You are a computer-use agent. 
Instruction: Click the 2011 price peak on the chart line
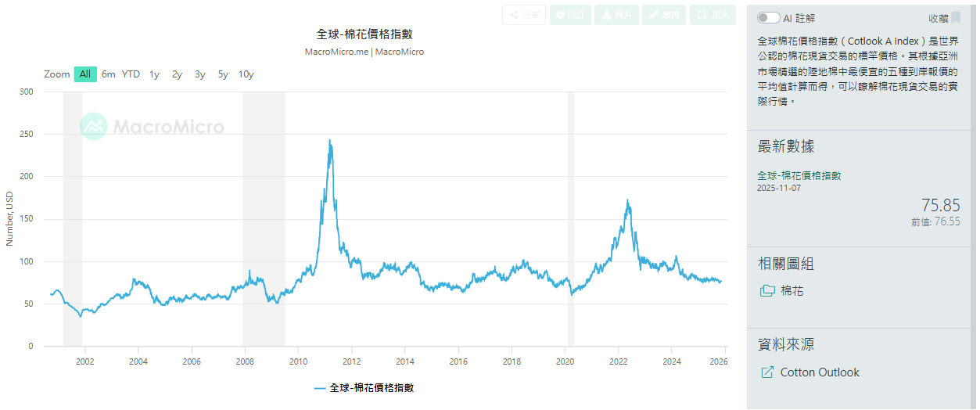pyautogui.click(x=329, y=142)
